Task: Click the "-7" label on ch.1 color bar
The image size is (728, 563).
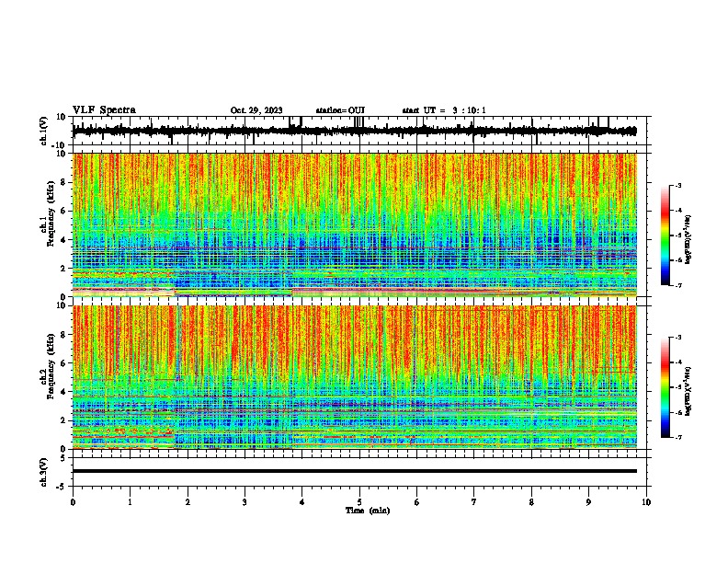Action: click(x=677, y=285)
